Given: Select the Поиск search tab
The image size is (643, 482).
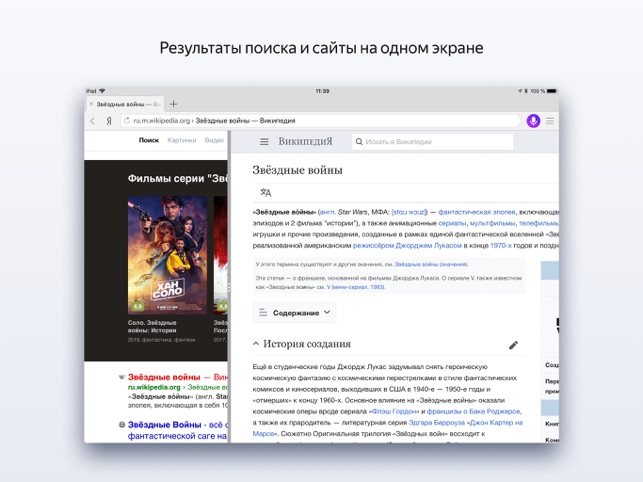Looking at the screenshot, I should (148, 140).
